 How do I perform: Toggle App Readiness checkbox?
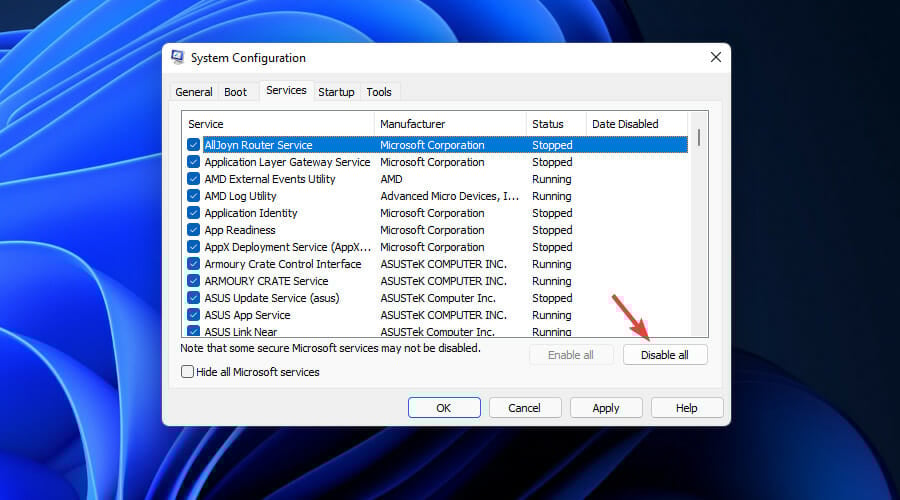(x=193, y=230)
